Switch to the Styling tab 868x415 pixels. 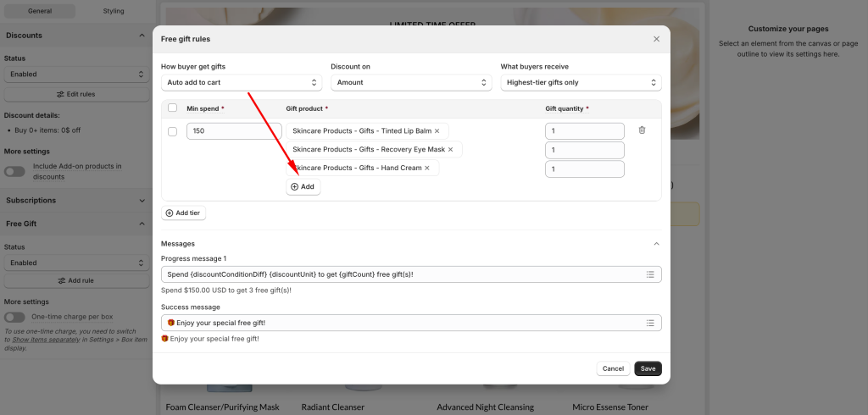[113, 11]
